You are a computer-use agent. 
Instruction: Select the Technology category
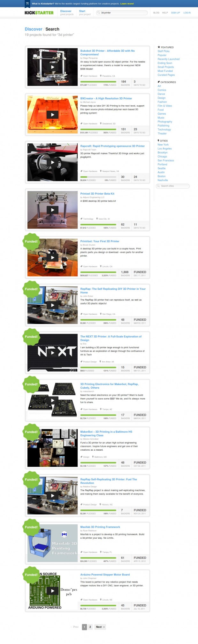tap(164, 130)
